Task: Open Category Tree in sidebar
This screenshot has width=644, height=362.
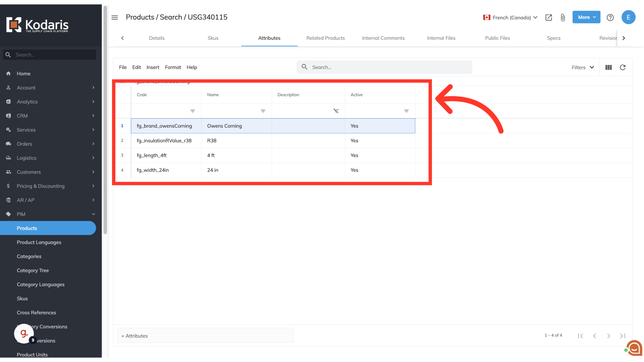Action: pyautogui.click(x=33, y=270)
